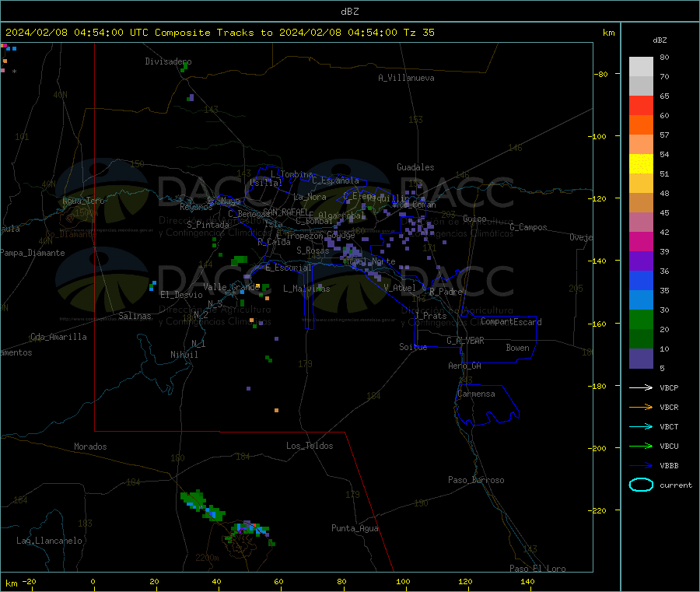Click the Carmensa map label
Image resolution: width=700 pixels, height=592 pixels.
point(476,394)
